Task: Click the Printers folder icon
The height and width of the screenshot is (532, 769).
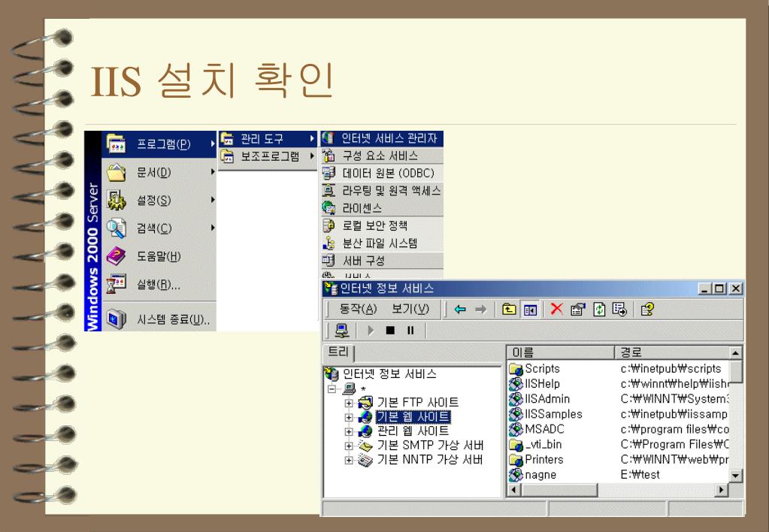Action: pos(516,460)
